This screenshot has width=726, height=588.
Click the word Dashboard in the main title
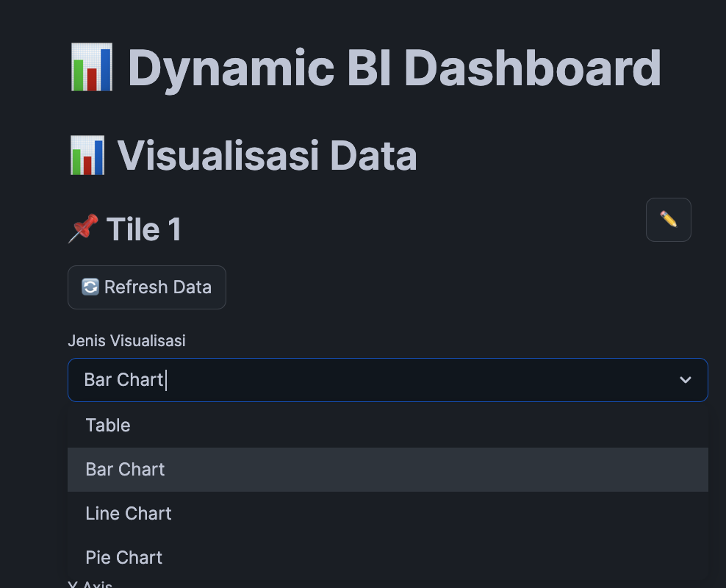533,68
